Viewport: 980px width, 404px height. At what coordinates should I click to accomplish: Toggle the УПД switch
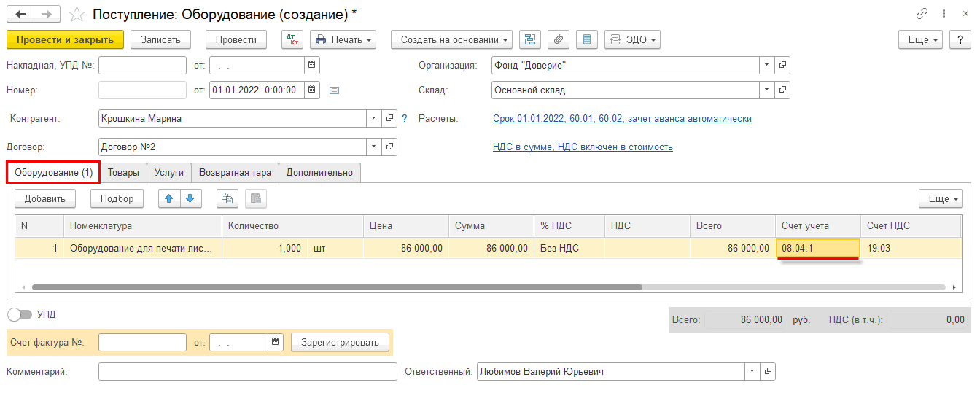click(x=20, y=315)
